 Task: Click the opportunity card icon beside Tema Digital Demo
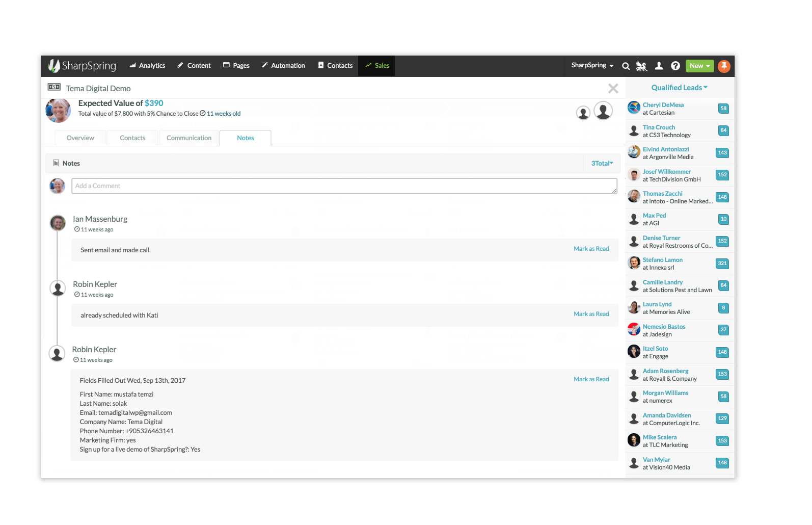coord(54,87)
